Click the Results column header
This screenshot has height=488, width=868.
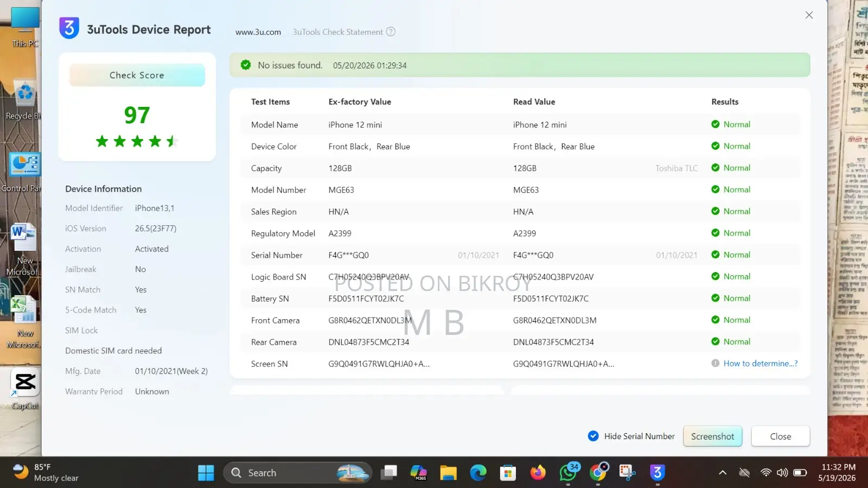(725, 102)
